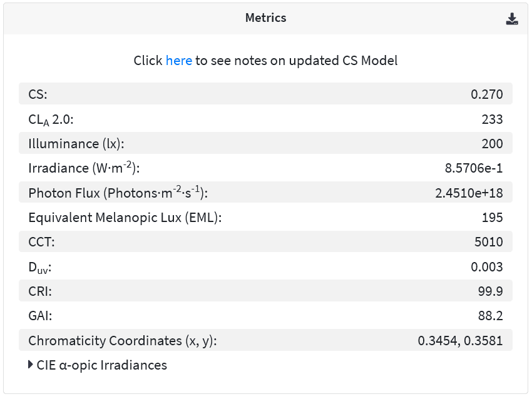The image size is (532, 399).
Task: Click the Duv value 0.003
Action: pos(486,267)
